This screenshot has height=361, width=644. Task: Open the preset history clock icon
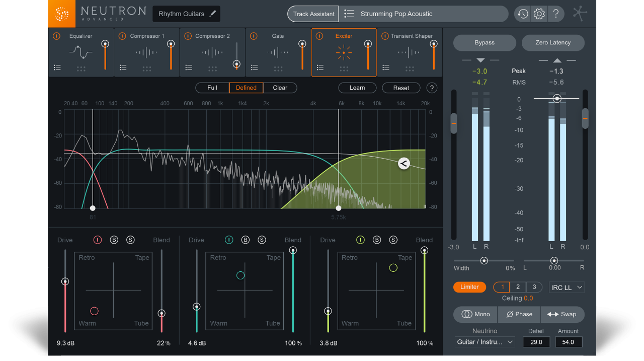522,14
